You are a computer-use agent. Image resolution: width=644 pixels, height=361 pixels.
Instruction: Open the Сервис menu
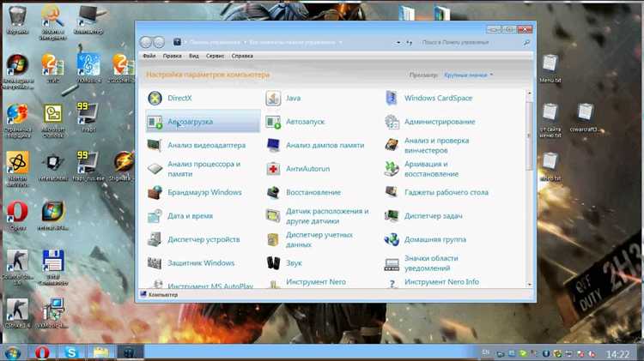(216, 56)
